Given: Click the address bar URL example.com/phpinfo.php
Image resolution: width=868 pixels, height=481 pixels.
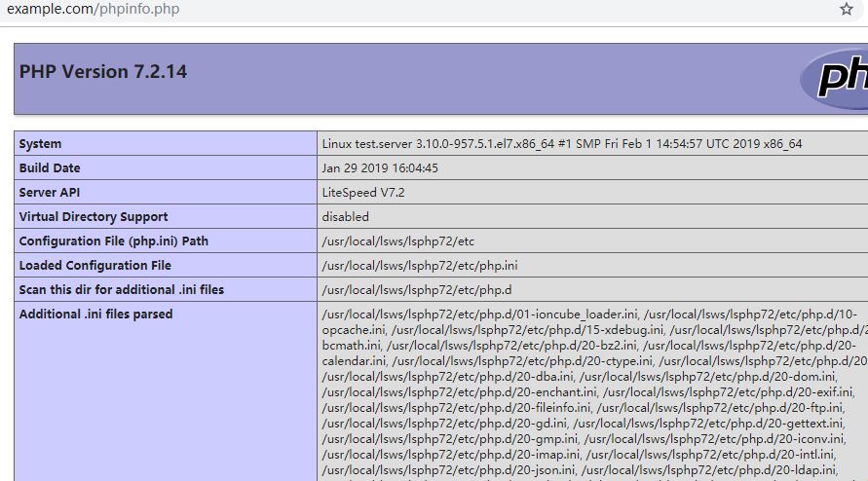Looking at the screenshot, I should pos(93,10).
